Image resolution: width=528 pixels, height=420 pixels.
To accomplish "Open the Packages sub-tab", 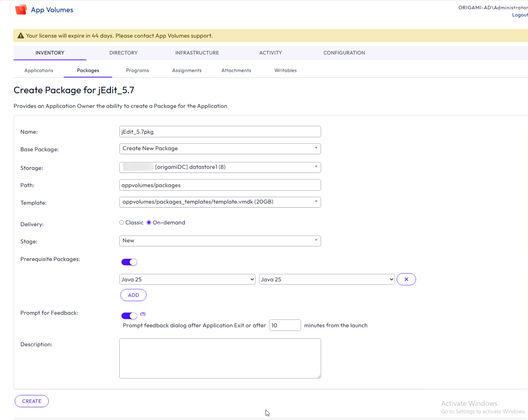I will click(x=88, y=70).
